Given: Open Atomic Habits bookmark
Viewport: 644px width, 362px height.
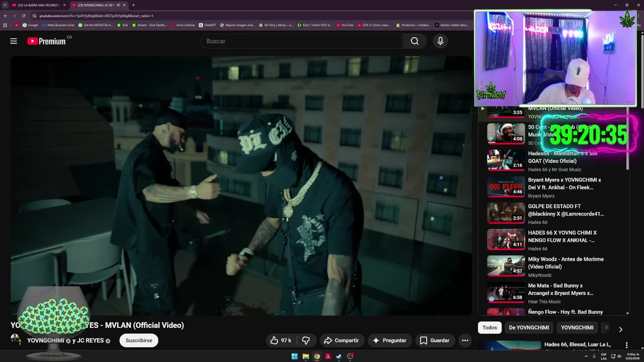Looking at the screenshot, I should point(452,25).
